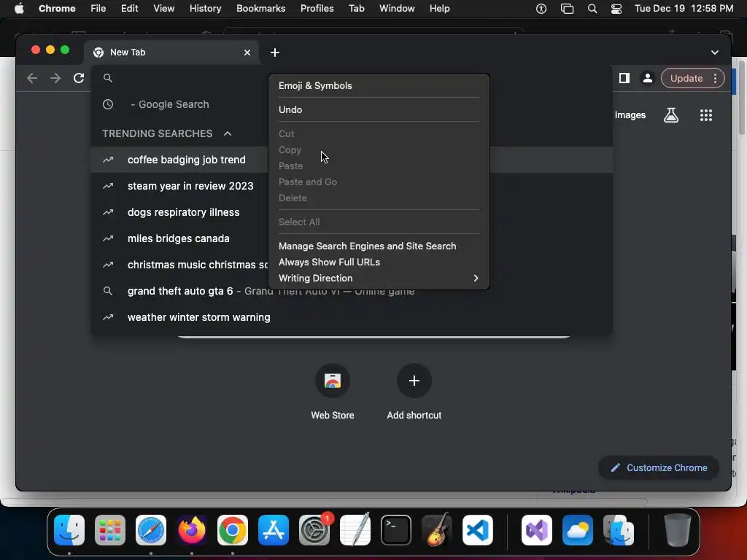Image resolution: width=747 pixels, height=560 pixels.
Task: Open the Weather app from the dock
Action: coord(578,530)
